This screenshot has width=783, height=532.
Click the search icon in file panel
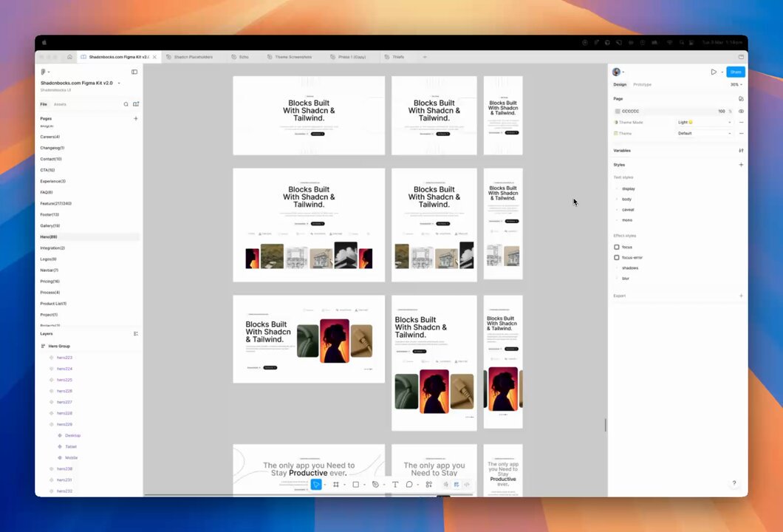(x=126, y=104)
